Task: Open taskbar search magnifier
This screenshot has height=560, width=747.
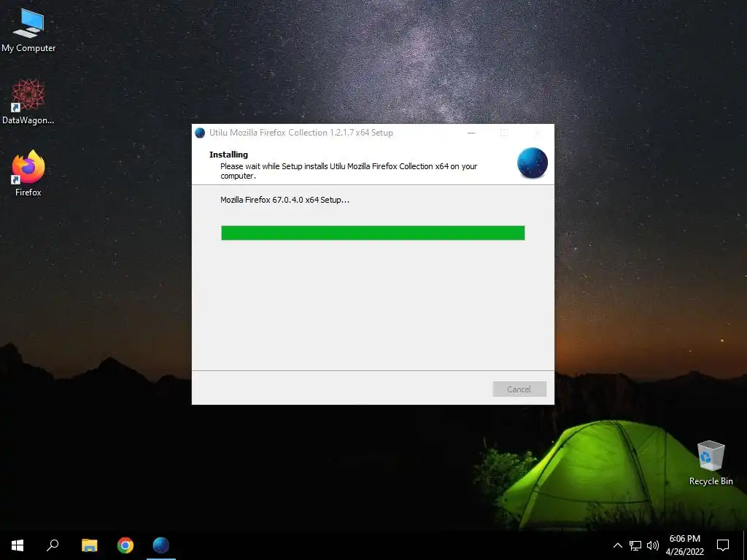Action: 53,545
